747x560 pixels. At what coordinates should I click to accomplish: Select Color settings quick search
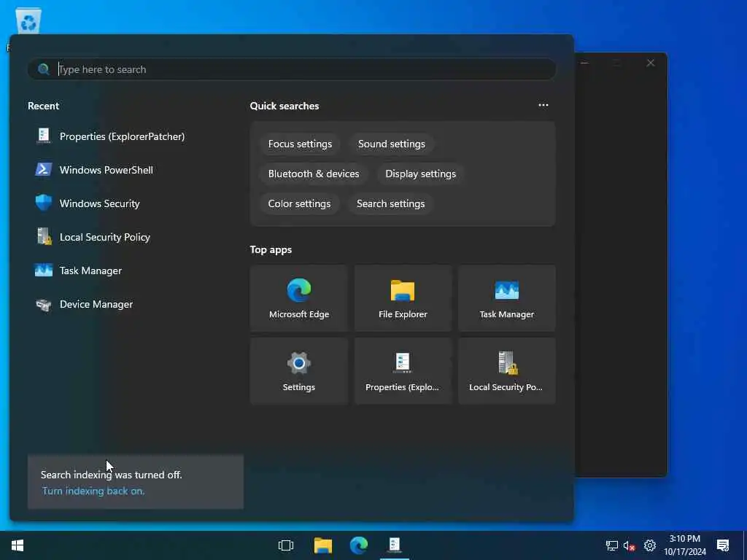tap(299, 204)
